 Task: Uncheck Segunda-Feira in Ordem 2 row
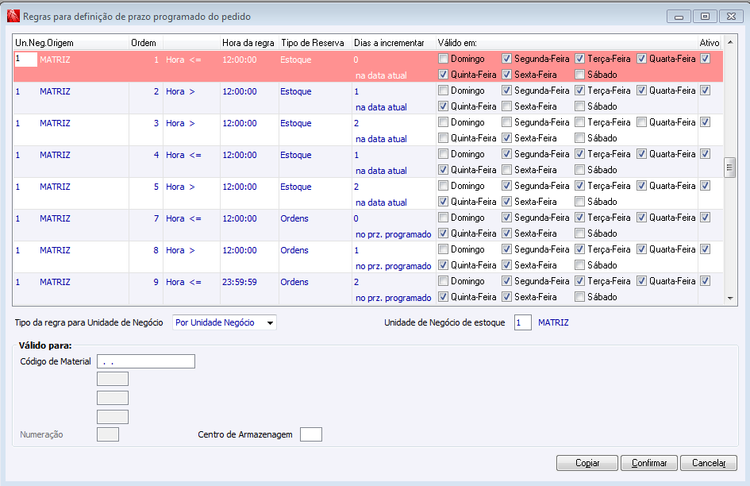pyautogui.click(x=507, y=90)
